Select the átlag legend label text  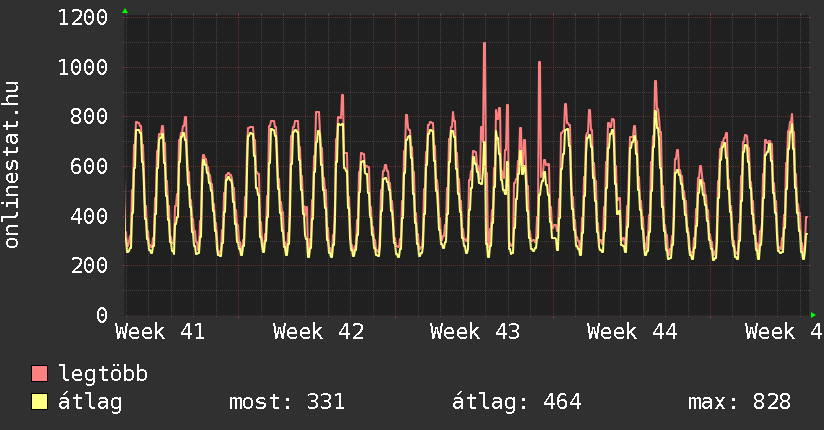point(90,402)
